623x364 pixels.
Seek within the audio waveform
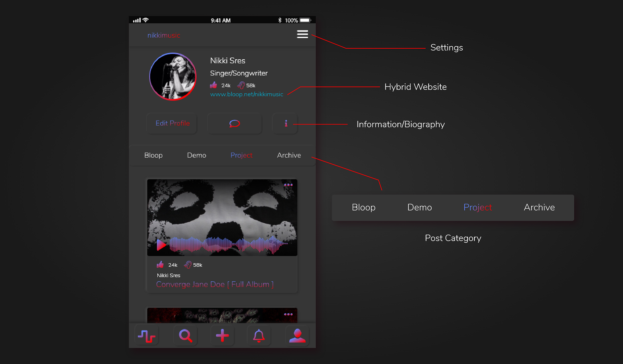229,244
